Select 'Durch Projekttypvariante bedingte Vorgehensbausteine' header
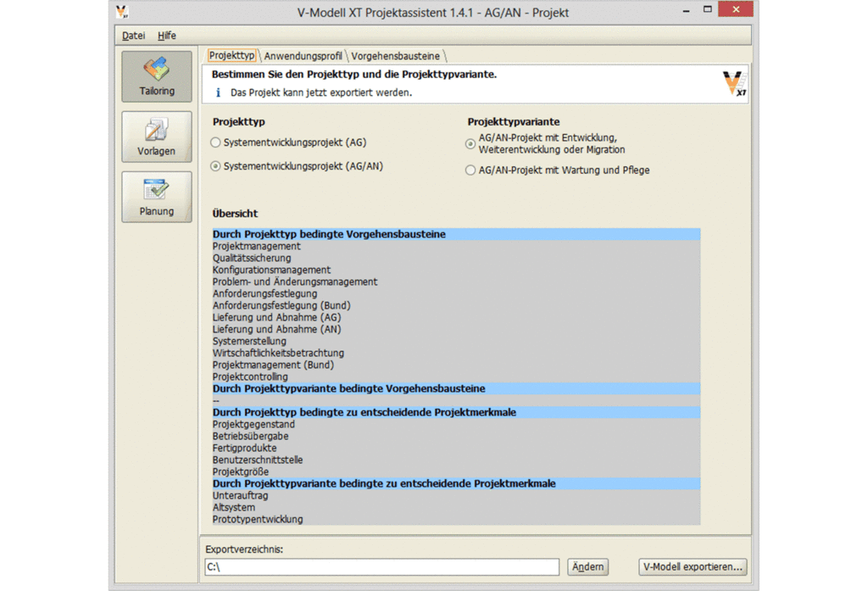Viewport: 868px width, 591px height. pyautogui.click(x=456, y=389)
